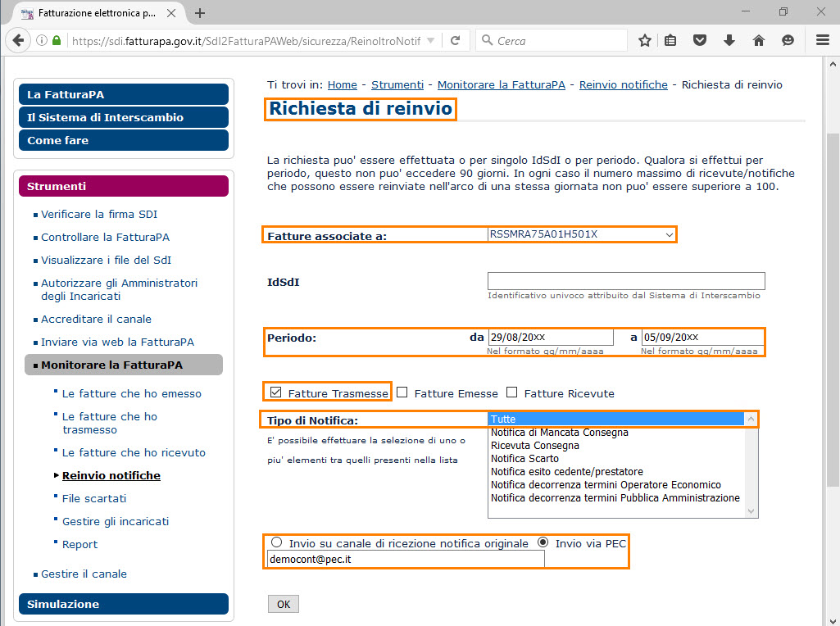840x626 pixels.
Task: Select Ricevuta Consegna in the list
Action: point(616,446)
